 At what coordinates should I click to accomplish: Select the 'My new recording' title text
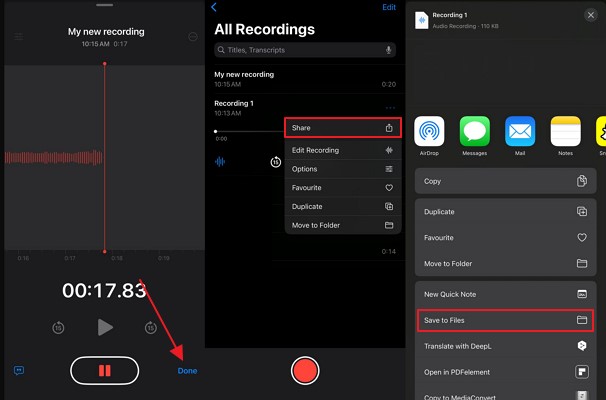tap(106, 32)
